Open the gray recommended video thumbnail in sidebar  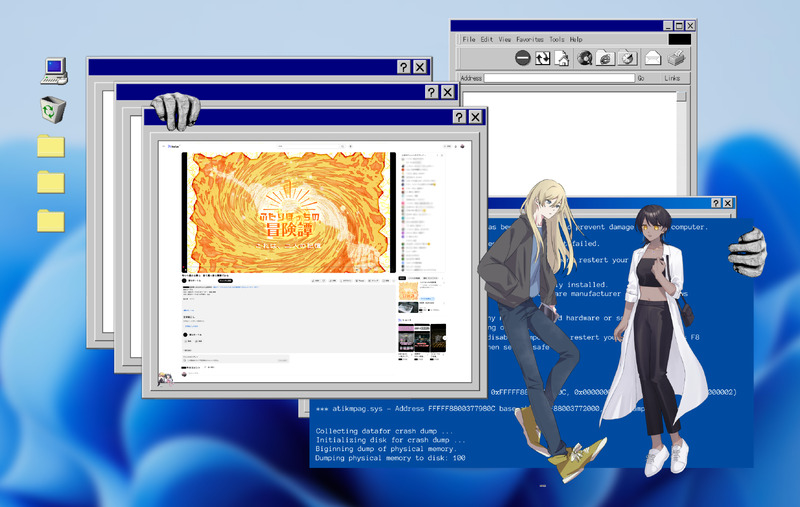tap(408, 307)
